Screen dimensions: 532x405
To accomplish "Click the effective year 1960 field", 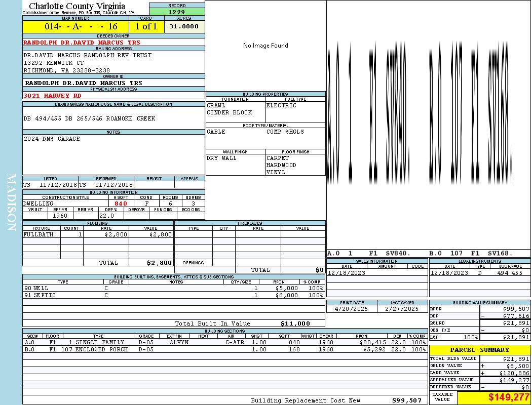I will click(60, 216).
